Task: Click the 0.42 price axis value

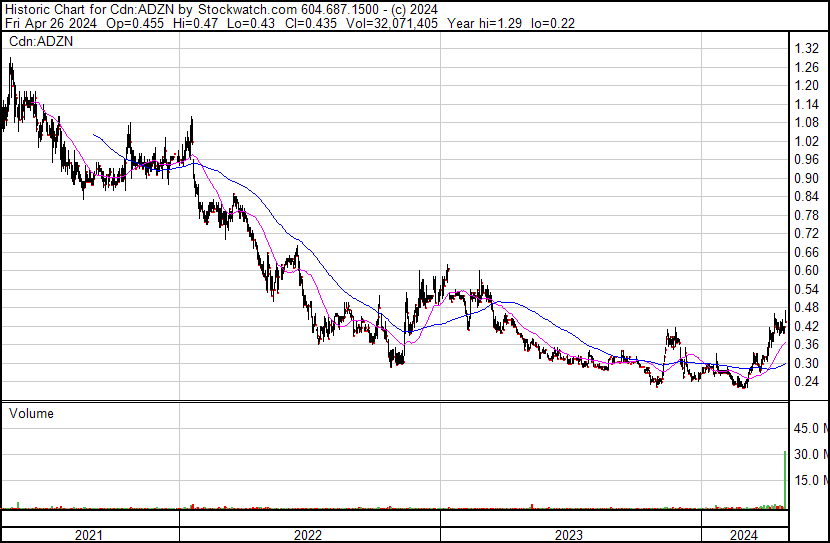Action: [807, 327]
